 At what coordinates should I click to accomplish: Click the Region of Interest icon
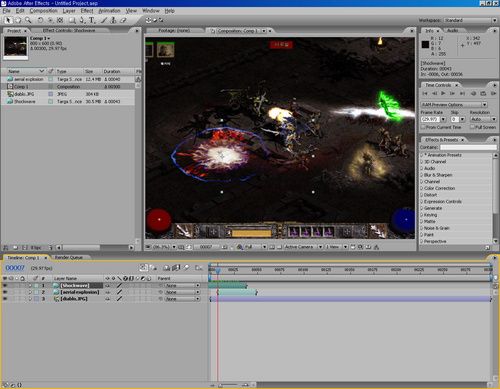click(x=272, y=247)
